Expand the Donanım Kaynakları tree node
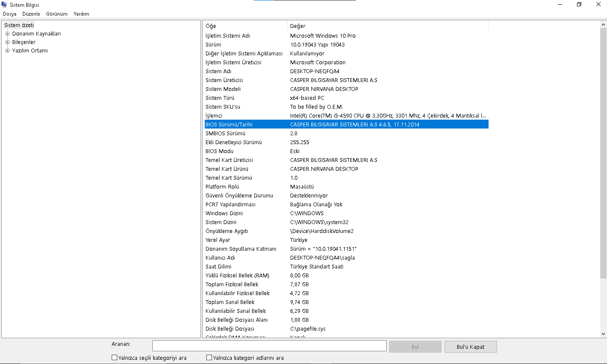 (x=7, y=34)
